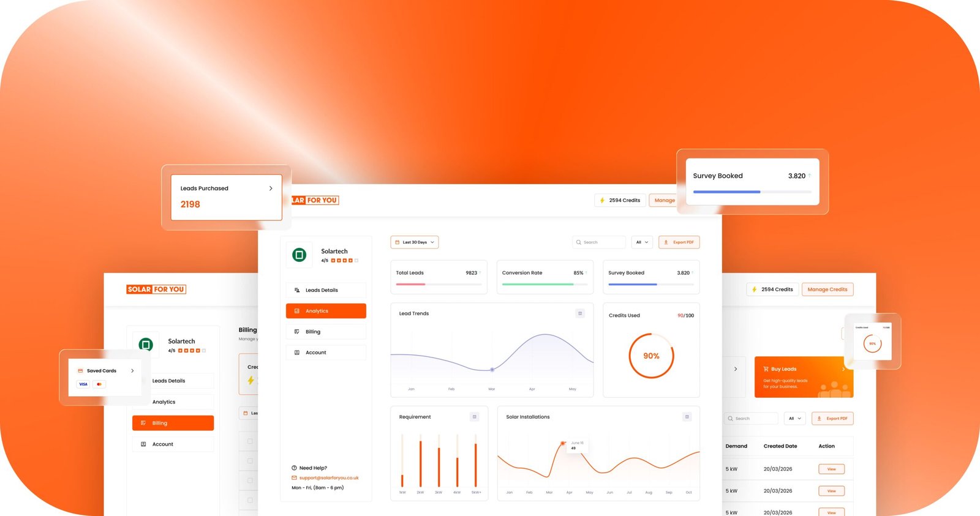Click the Account icon in the Billing window sidebar

pos(143,444)
